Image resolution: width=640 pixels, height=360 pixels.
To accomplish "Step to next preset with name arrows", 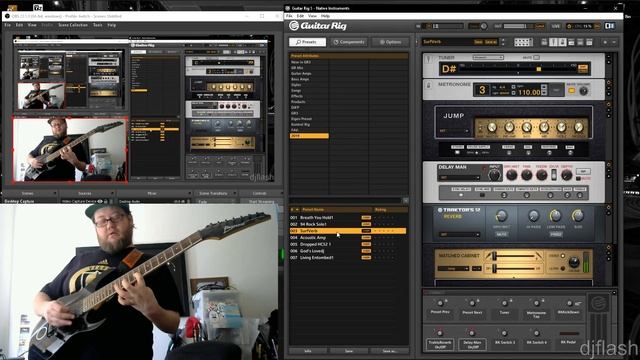I will pyautogui.click(x=503, y=44).
